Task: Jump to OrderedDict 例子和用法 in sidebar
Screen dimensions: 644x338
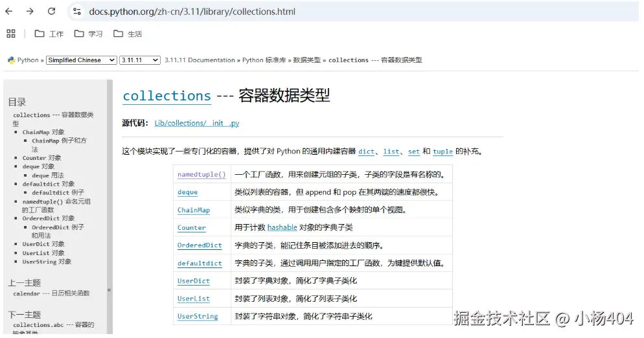Action: pos(58,231)
